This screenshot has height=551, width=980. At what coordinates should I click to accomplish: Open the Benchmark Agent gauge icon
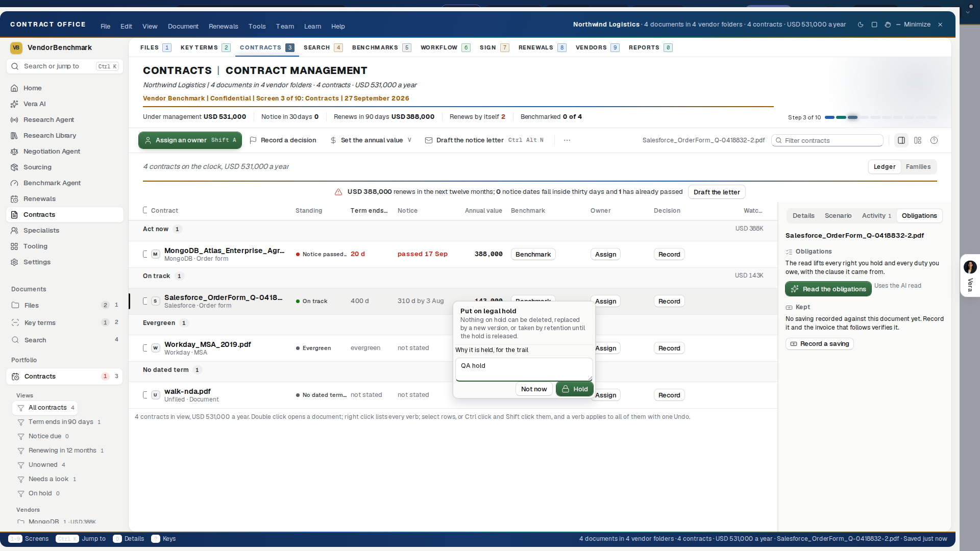[14, 183]
